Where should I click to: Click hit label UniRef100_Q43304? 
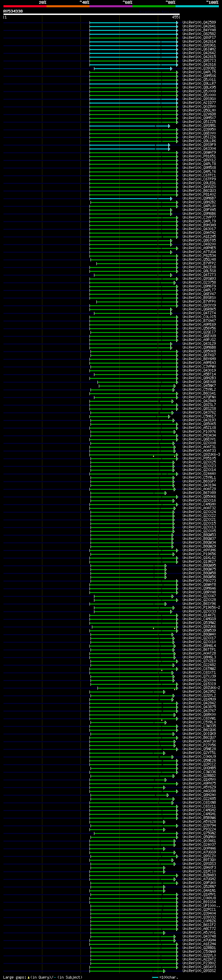point(199,149)
